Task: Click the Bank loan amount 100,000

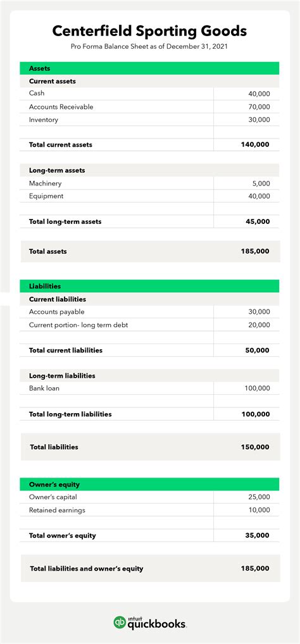Action: [257, 388]
